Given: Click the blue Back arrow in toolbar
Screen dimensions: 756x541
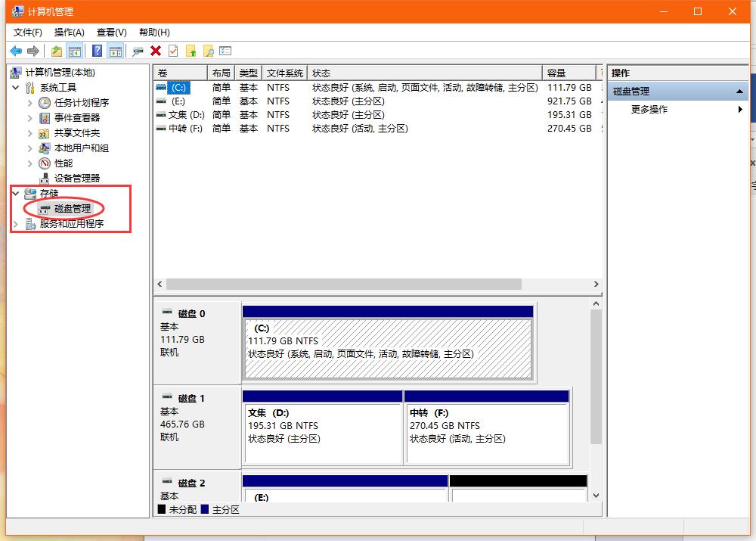Looking at the screenshot, I should [x=16, y=51].
